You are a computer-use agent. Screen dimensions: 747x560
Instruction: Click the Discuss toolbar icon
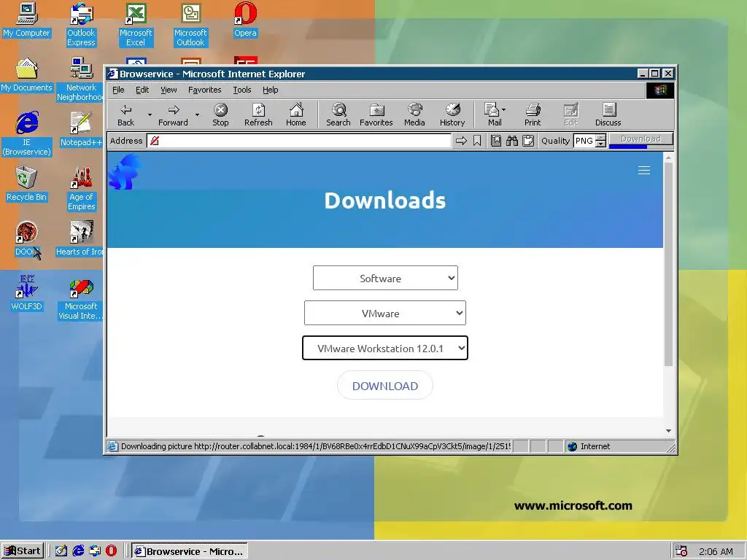(608, 115)
